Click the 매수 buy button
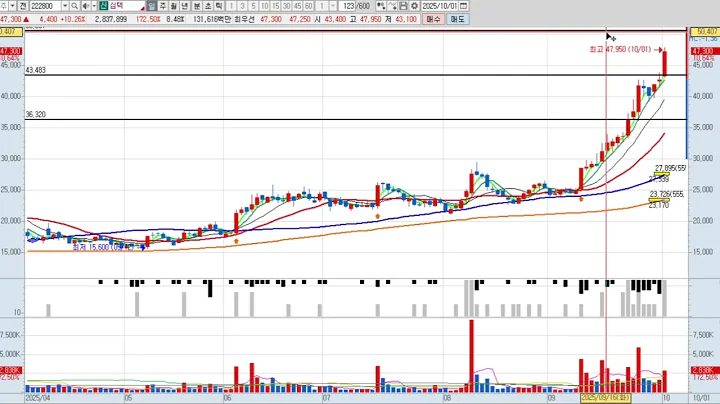This screenshot has height=404, width=720. pyautogui.click(x=433, y=19)
